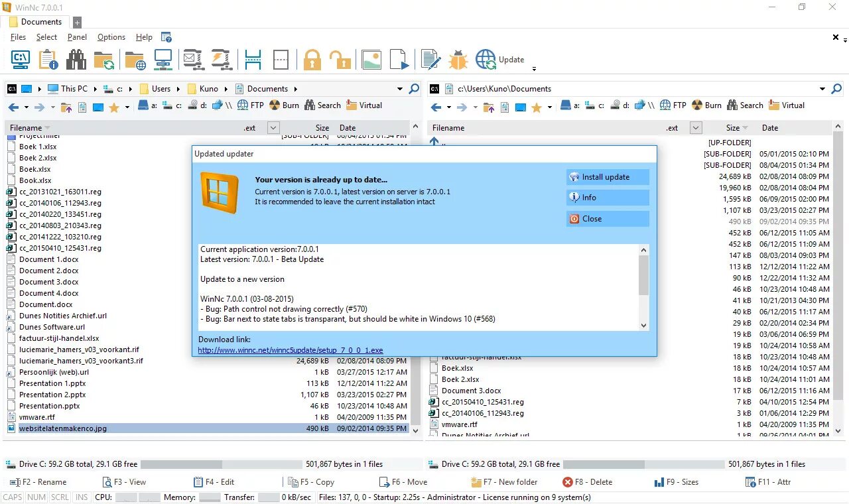Open the Files menu

(x=18, y=37)
